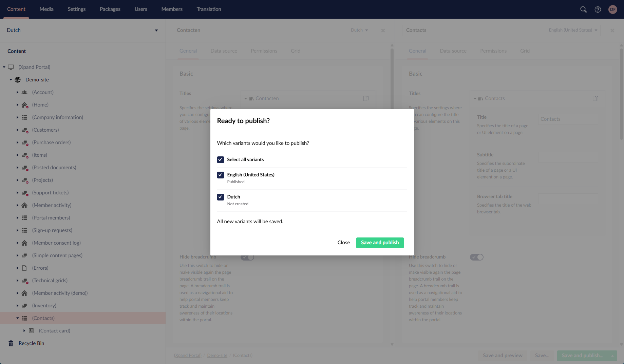Image resolution: width=624 pixels, height=364 pixels.
Task: Uncheck the Dutch variant checkbox
Action: [221, 197]
